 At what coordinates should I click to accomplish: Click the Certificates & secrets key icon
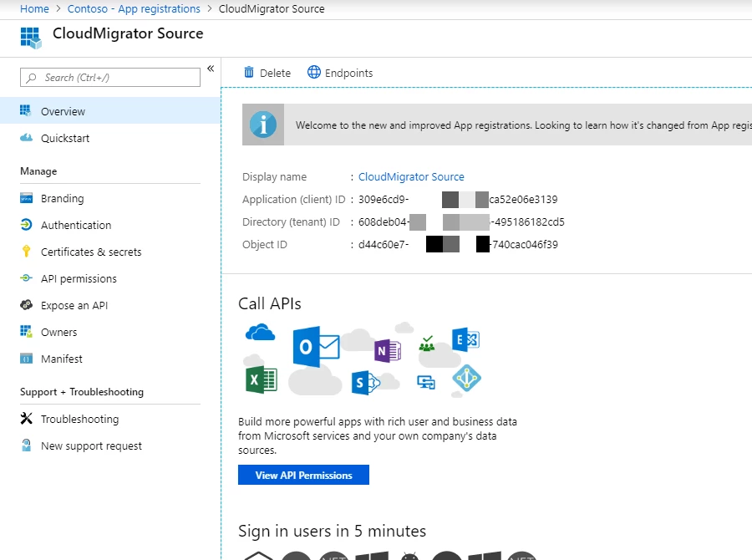(x=27, y=252)
